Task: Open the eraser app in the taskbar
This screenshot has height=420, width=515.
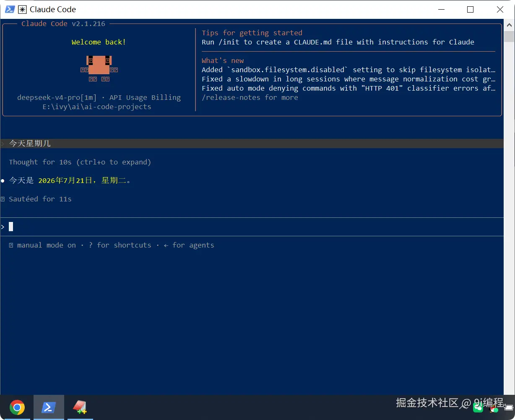Action: click(80, 407)
